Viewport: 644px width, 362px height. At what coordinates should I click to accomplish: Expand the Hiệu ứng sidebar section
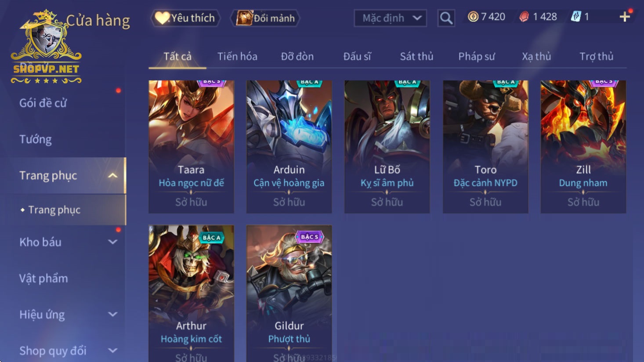[x=113, y=315]
